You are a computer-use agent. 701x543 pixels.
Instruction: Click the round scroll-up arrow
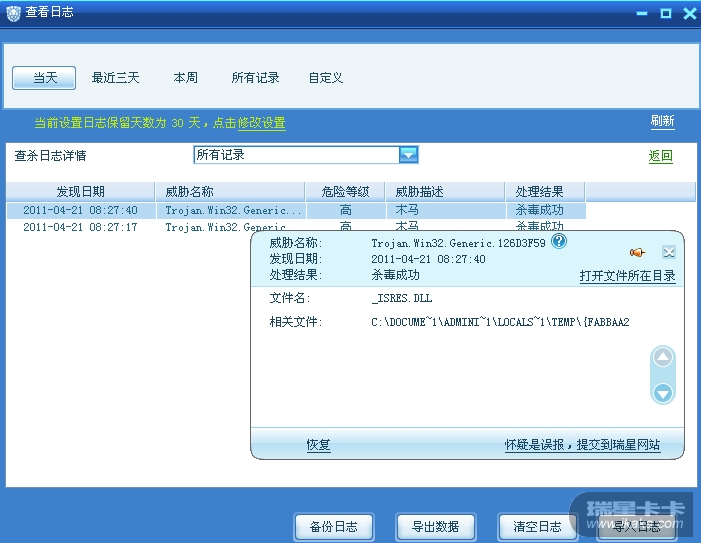coord(663,357)
